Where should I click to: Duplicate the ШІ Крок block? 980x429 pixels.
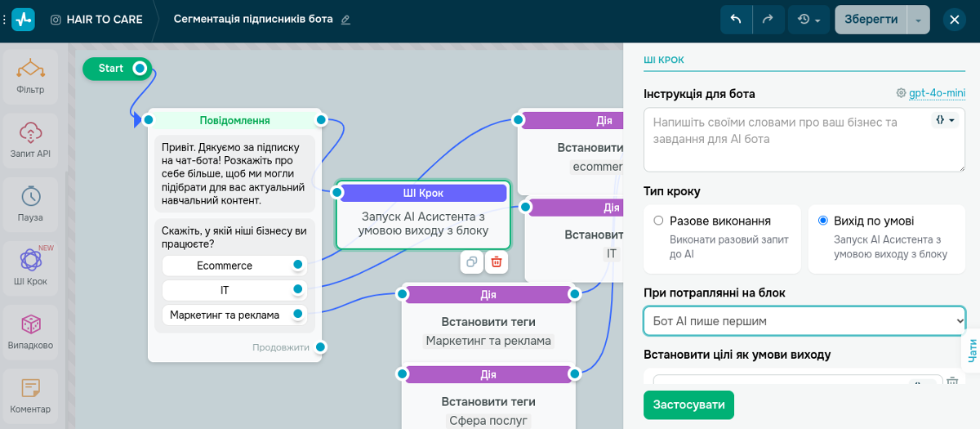pyautogui.click(x=471, y=262)
